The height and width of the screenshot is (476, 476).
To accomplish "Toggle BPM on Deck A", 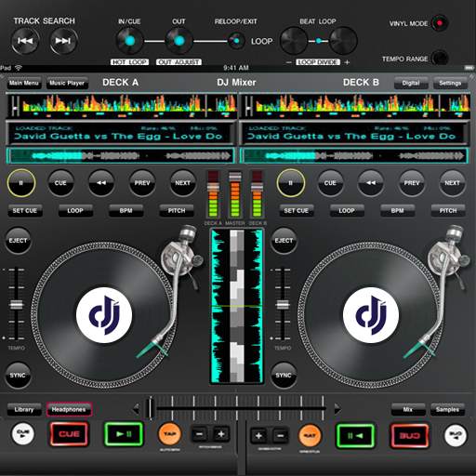I will (x=126, y=211).
